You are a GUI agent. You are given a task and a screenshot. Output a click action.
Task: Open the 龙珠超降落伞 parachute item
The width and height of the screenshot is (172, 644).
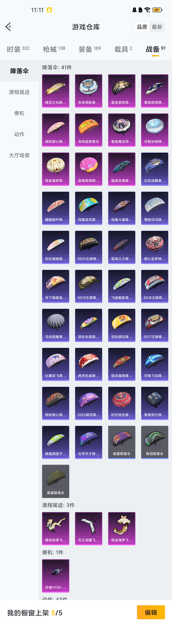pos(89,130)
